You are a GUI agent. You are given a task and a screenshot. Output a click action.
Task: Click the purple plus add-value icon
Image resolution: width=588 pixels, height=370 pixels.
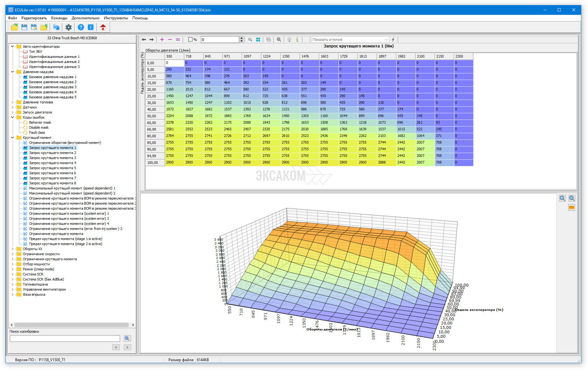click(x=162, y=40)
